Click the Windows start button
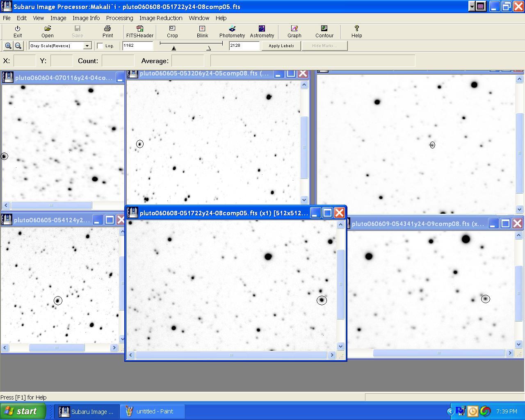This screenshot has height=420, width=525. (23, 411)
